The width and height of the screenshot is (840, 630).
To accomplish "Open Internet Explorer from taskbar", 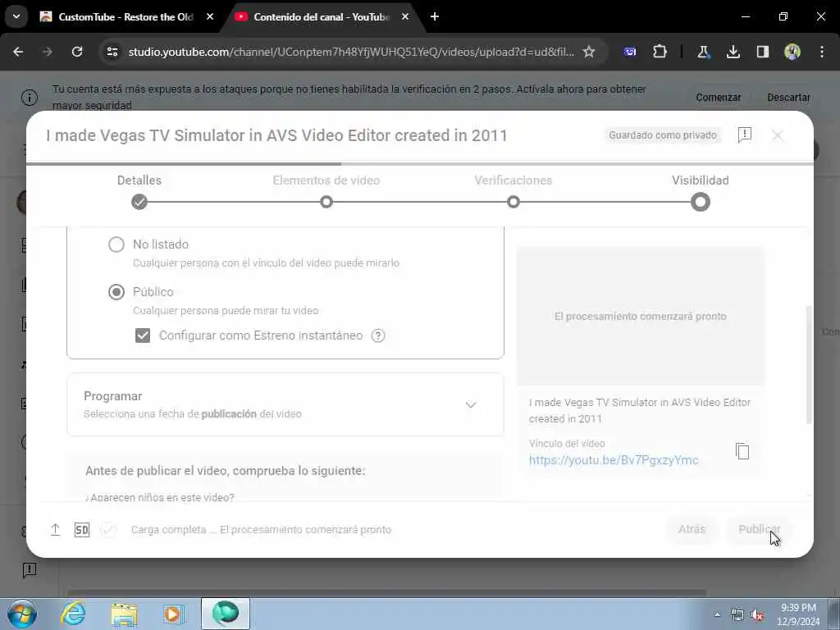I will point(73,614).
